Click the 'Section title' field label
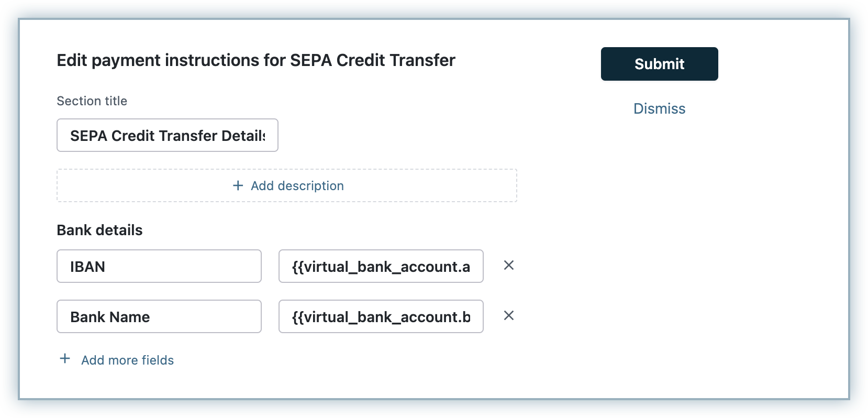The width and height of the screenshot is (868, 418). pyautogui.click(x=92, y=101)
